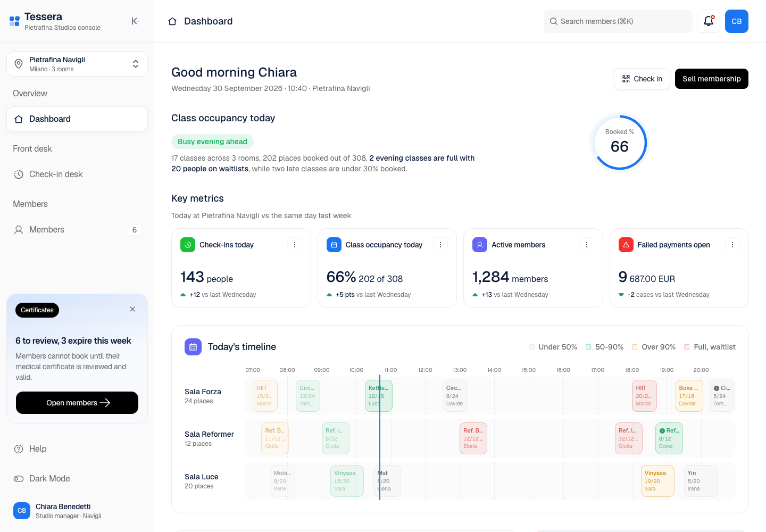Image resolution: width=766 pixels, height=532 pixels.
Task: Click the Members count badge 6
Action: (135, 230)
